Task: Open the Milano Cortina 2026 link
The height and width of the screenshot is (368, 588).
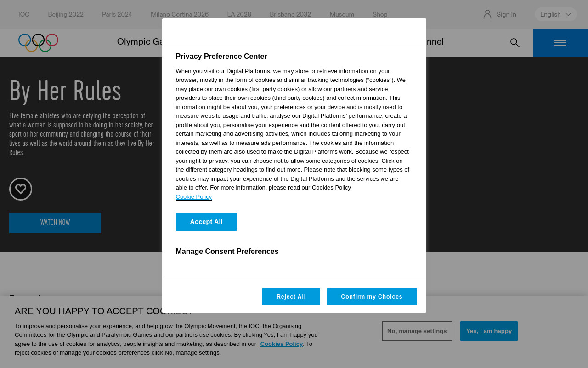Action: coord(180,14)
